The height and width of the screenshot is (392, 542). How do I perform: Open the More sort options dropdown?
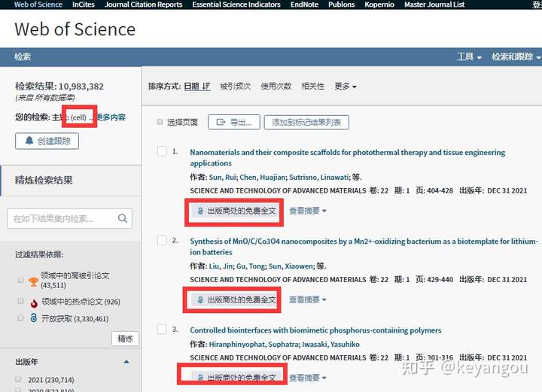346,86
